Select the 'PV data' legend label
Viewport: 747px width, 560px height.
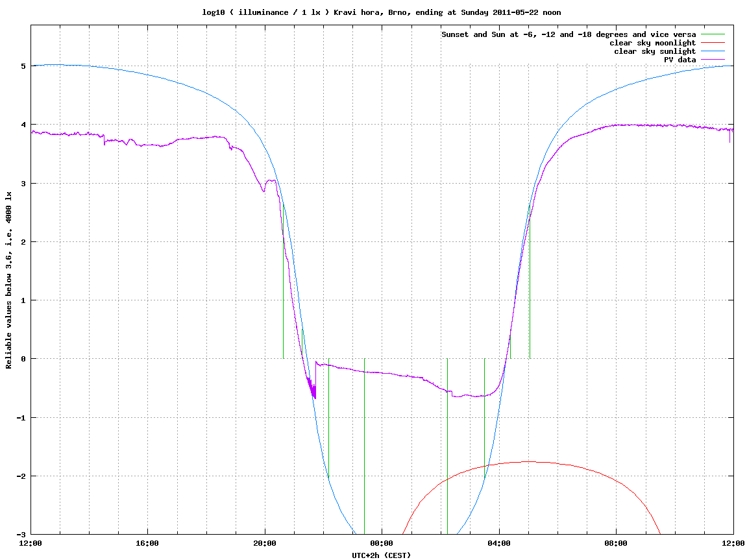click(680, 60)
